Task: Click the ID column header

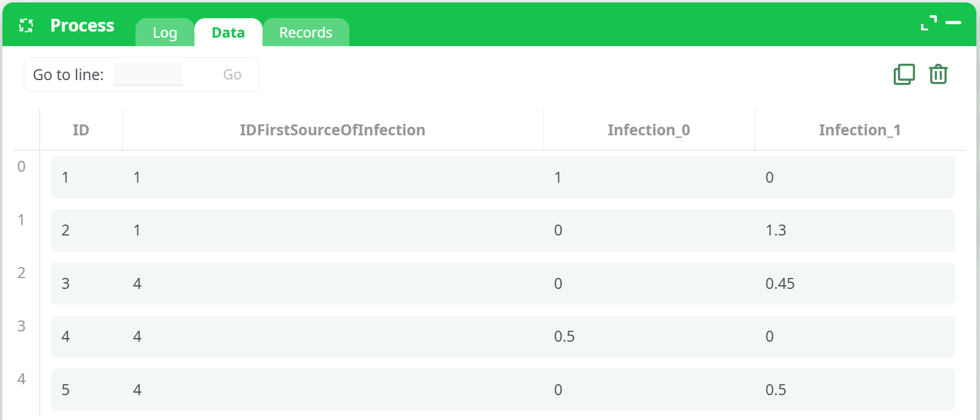Action: (x=81, y=130)
